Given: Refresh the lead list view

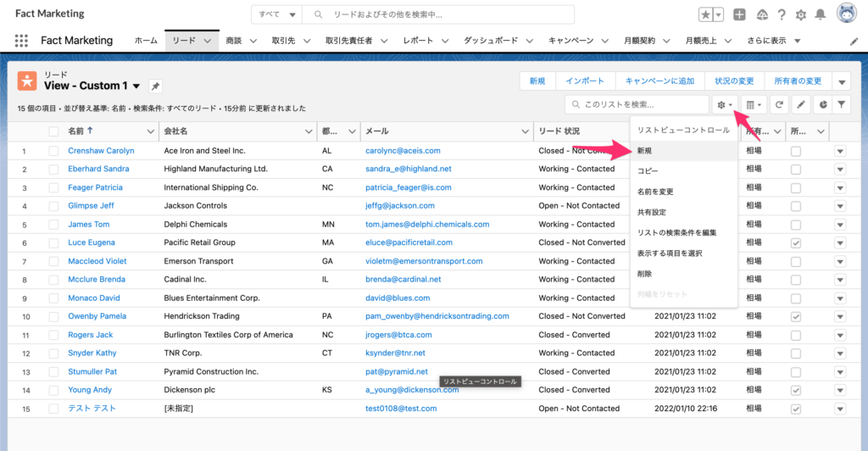Looking at the screenshot, I should pos(779,104).
